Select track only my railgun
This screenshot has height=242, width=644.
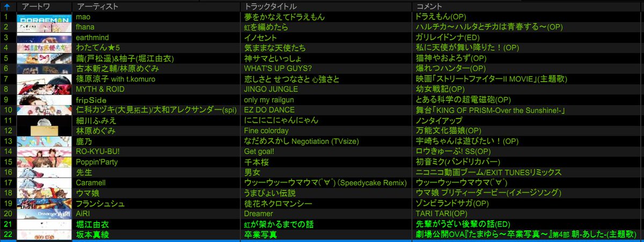point(269,100)
